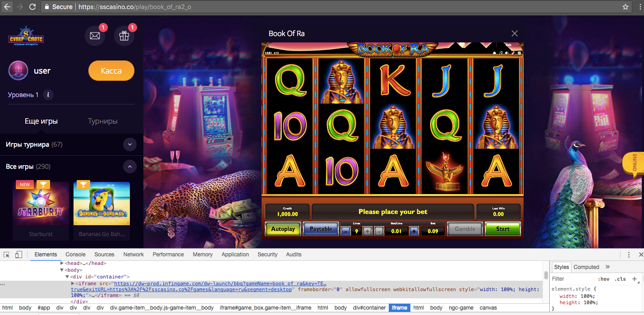Click the Gamble button
Viewport: 644px width, 315px height.
[465, 229]
